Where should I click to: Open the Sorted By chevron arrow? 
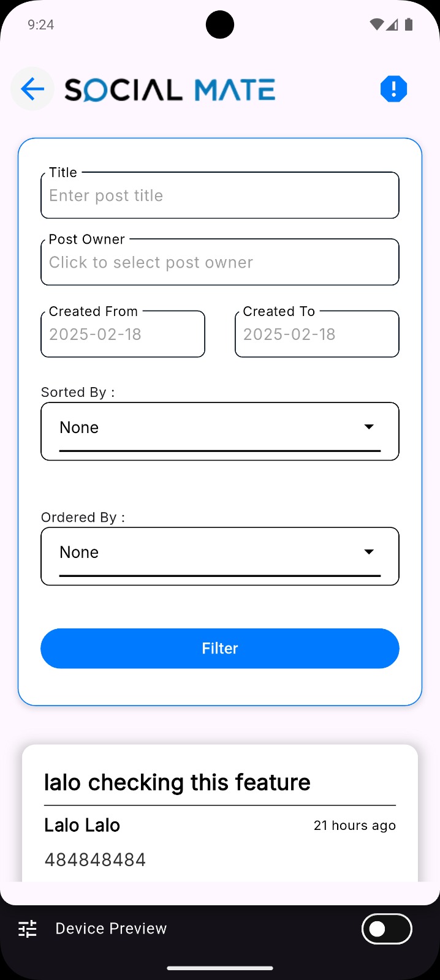[368, 426]
